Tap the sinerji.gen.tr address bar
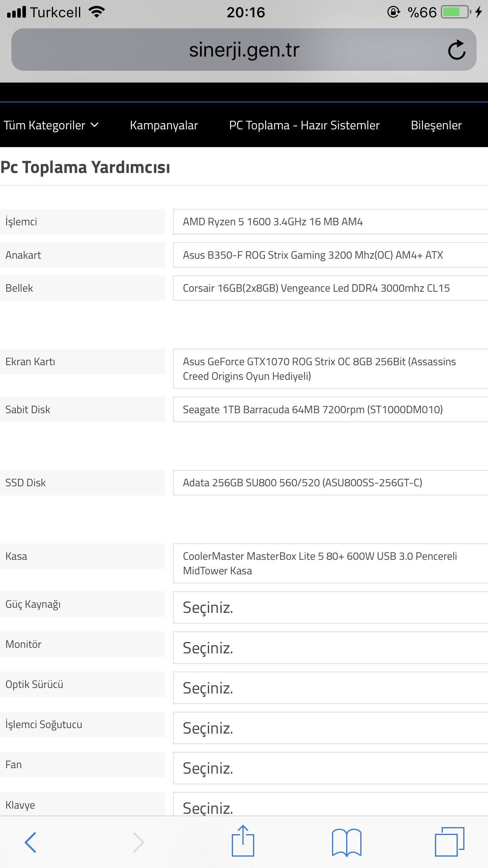 [244, 50]
